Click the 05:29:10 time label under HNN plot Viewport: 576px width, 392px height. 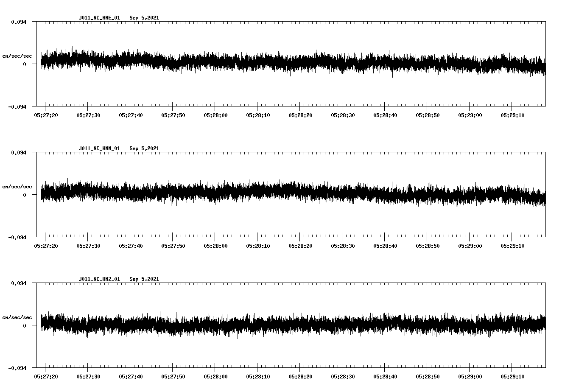coord(512,246)
